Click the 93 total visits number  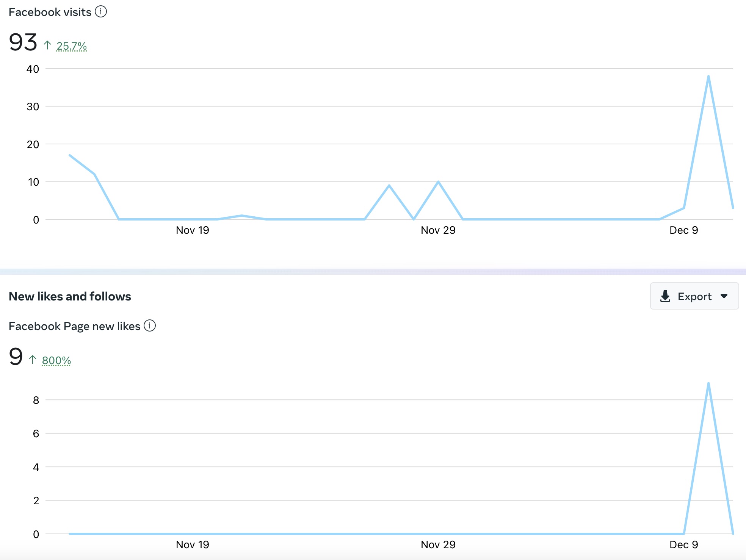tap(23, 42)
